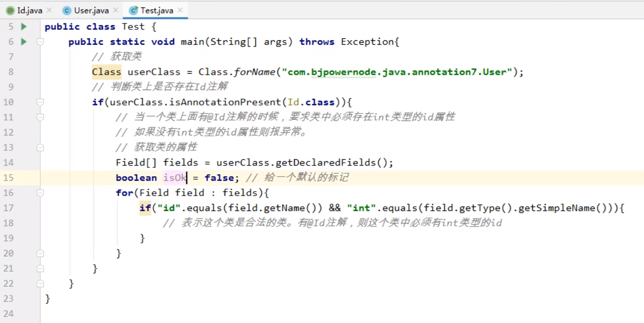
Task: Click the comment fold end marker on line 13
Action: (x=40, y=147)
